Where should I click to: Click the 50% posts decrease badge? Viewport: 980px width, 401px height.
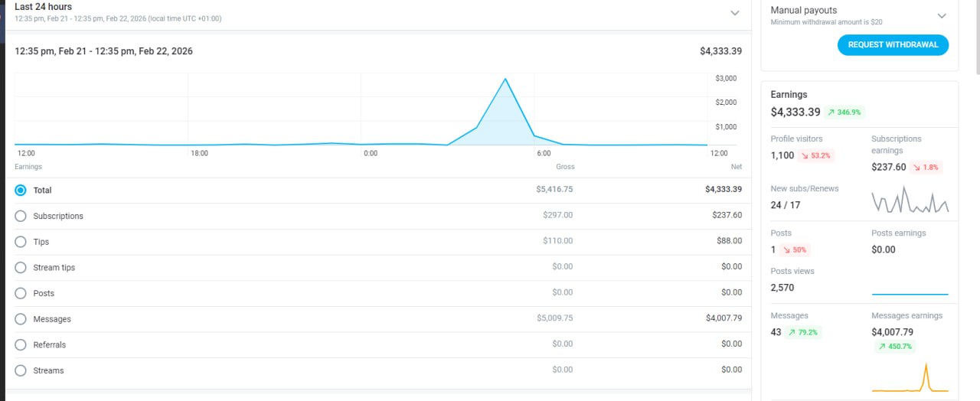coord(794,249)
